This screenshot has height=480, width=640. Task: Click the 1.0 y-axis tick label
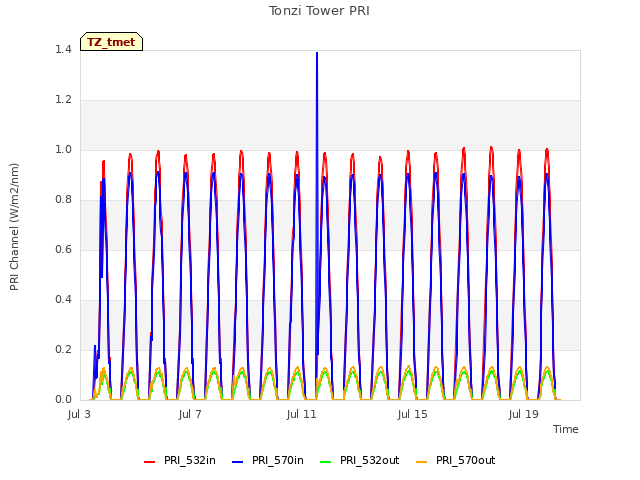(64, 150)
